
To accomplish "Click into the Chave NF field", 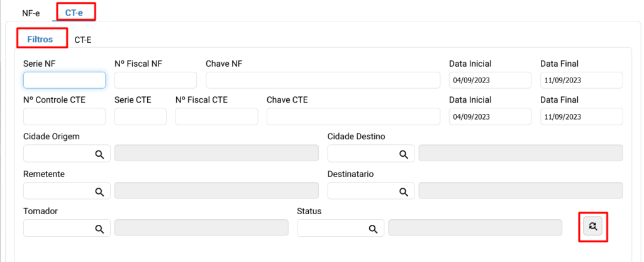I will (323, 80).
